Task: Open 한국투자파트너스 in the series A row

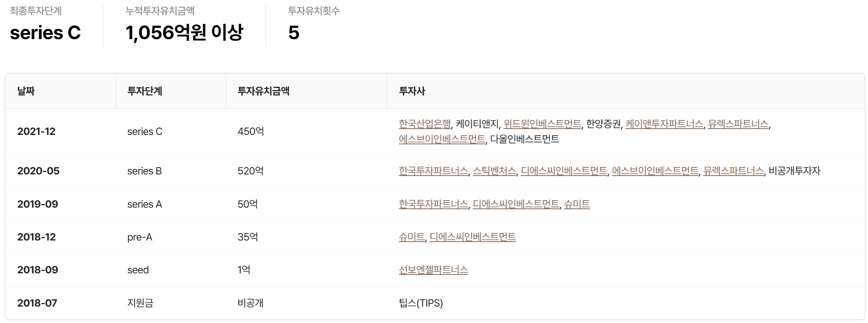Action: point(433,204)
